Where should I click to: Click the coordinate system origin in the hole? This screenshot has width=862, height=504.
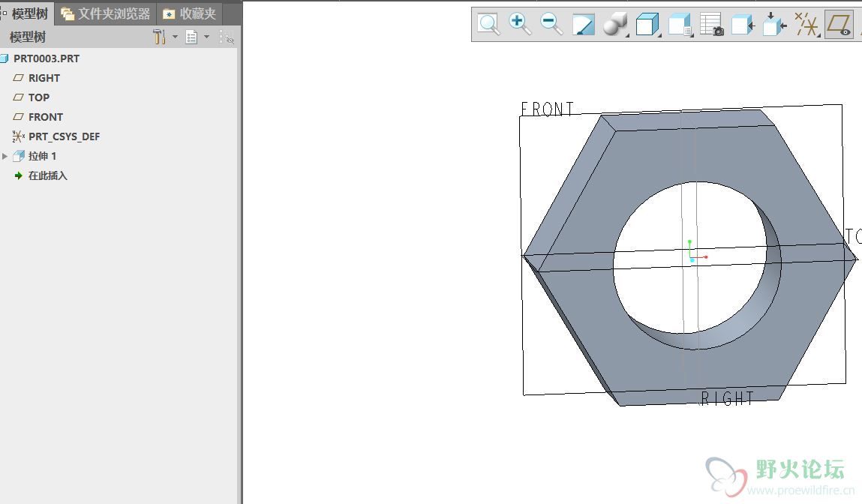click(x=692, y=258)
